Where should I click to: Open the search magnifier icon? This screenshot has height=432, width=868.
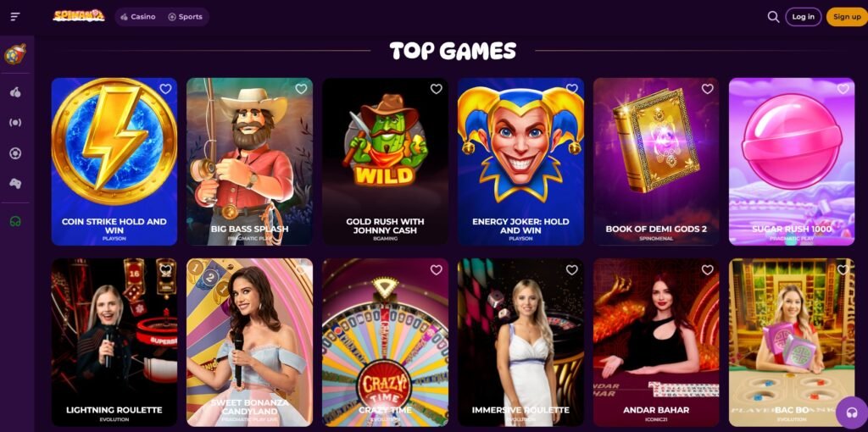coord(773,17)
